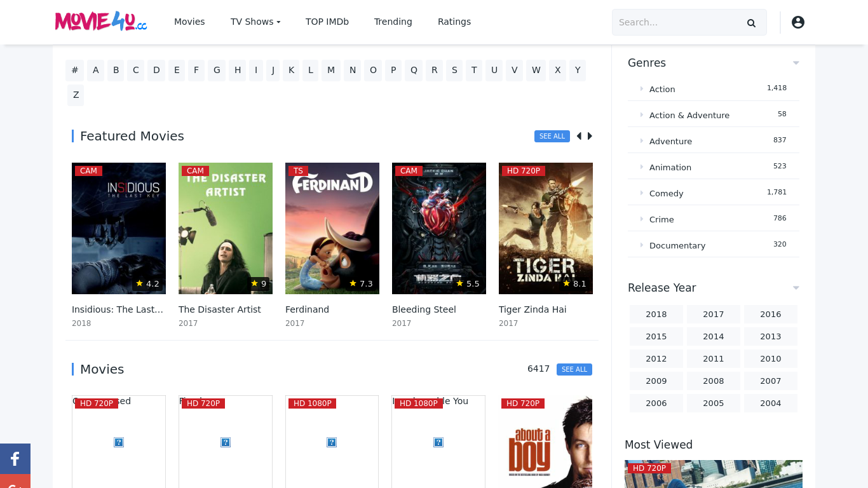
Task: Filter titles by letter Z
Action: 76,95
